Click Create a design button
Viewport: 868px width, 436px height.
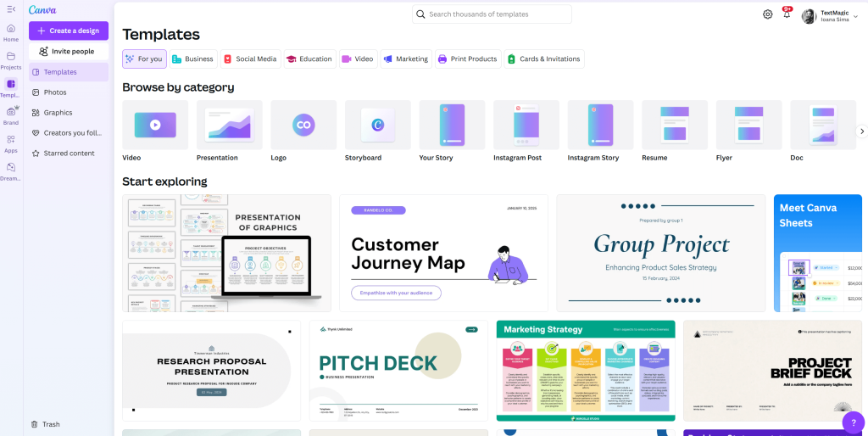tap(69, 31)
